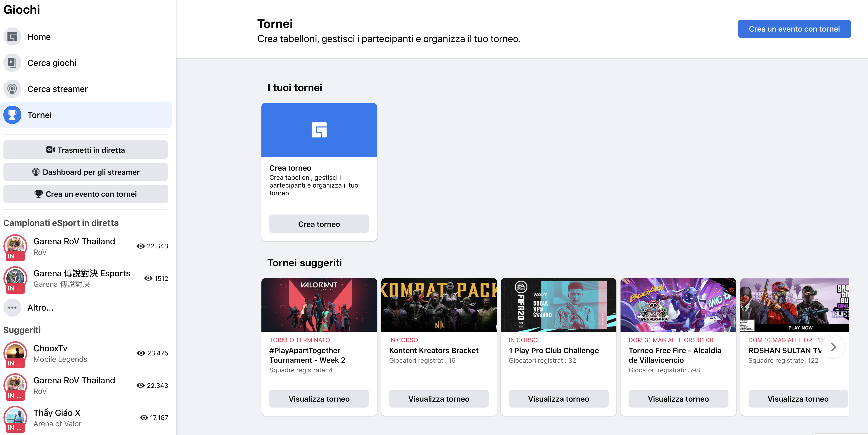Select the Tornei trophy icon
Viewport: 868px width, 435px height.
(x=13, y=115)
